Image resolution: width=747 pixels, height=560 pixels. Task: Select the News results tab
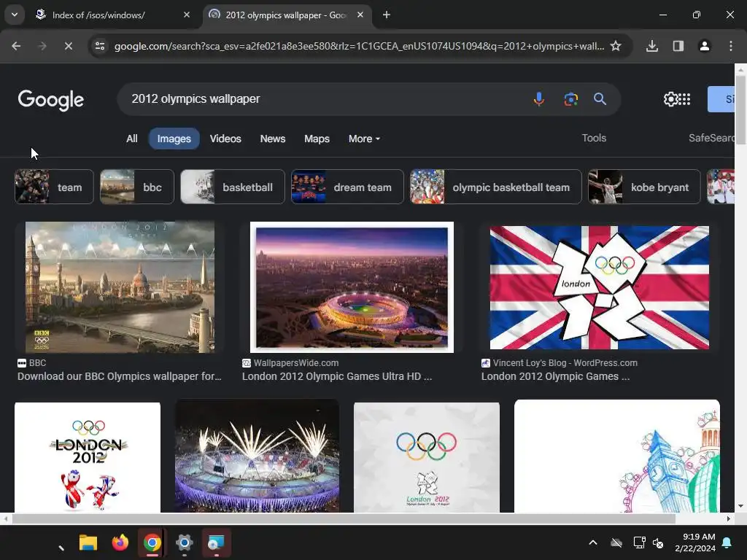(273, 139)
